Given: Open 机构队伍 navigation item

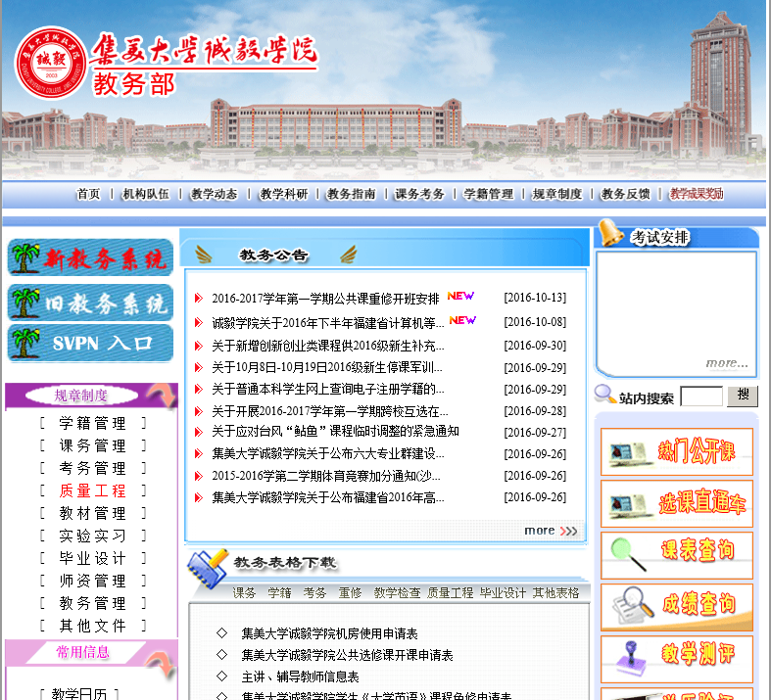Looking at the screenshot, I should point(146,194).
